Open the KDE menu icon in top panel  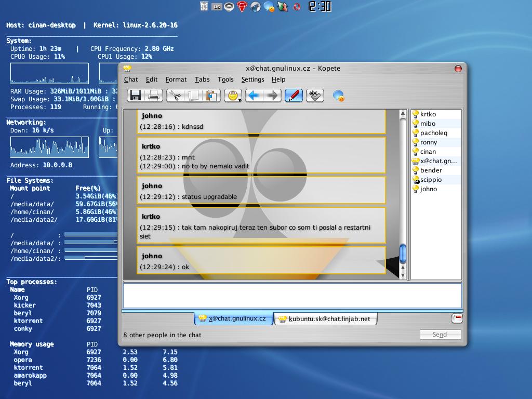204,6
